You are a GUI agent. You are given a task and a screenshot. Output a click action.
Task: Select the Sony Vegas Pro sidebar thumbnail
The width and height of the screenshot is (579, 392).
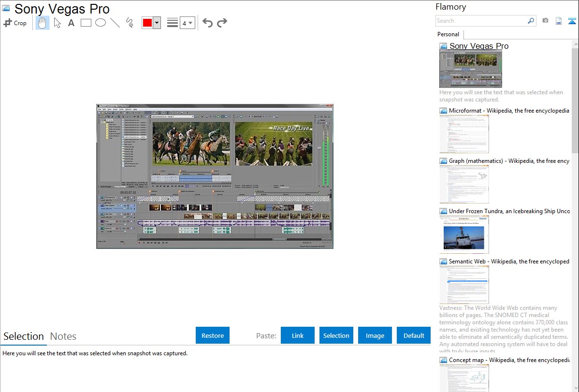coord(470,69)
